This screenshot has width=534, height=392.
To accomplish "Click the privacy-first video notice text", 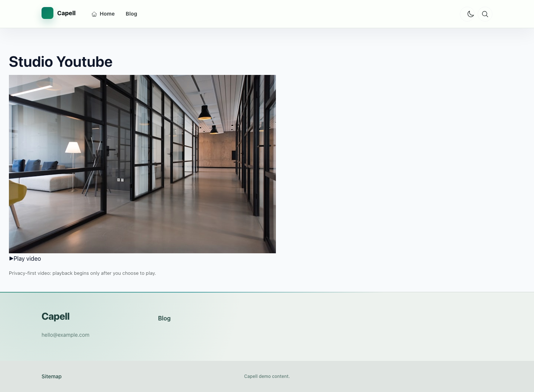I will coord(82,273).
